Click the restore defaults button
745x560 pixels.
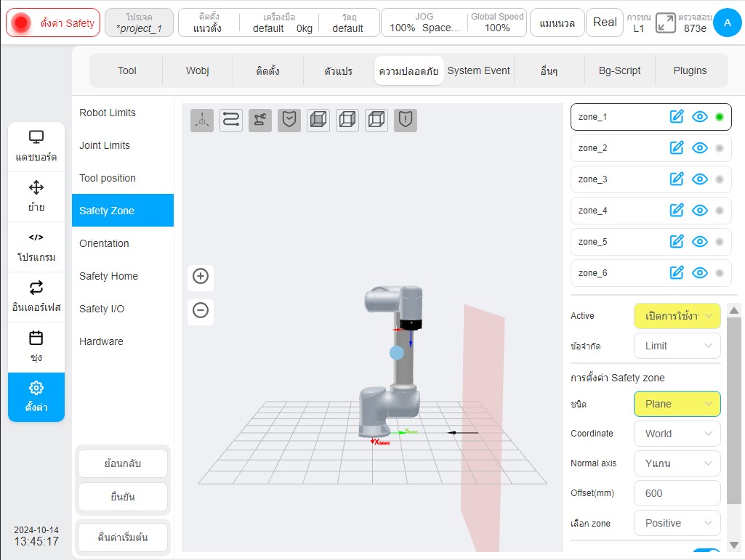(123, 537)
